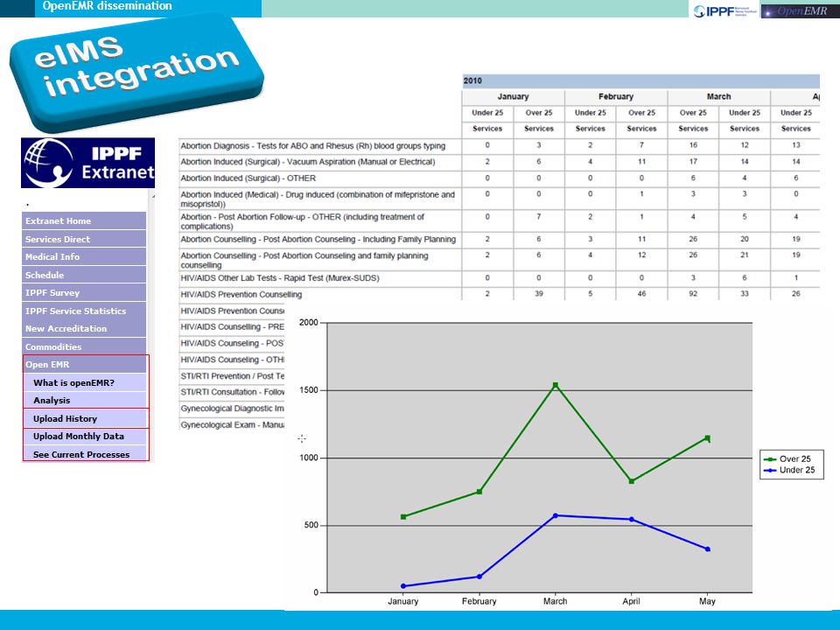This screenshot has width=840, height=630.
Task: Select 'STI/RTI Consultation - Follow' row label
Action: pyautogui.click(x=232, y=392)
